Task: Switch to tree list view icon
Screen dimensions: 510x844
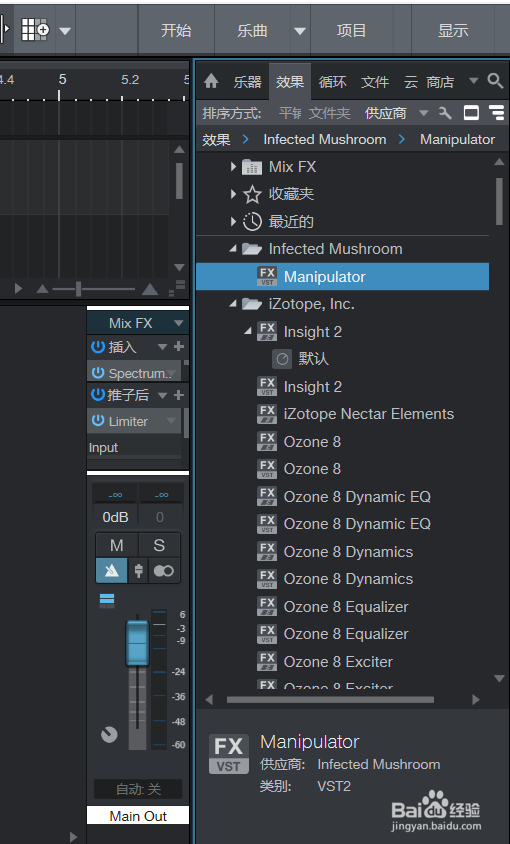Action: click(496, 113)
